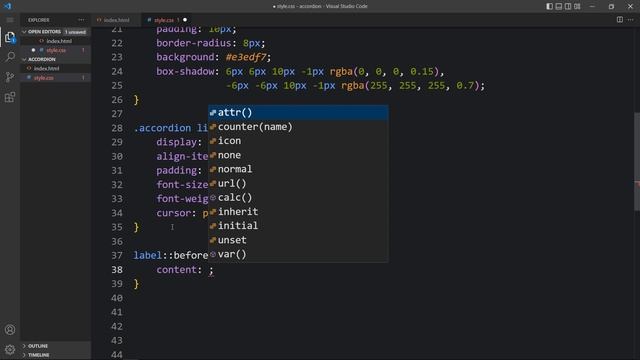Image resolution: width=640 pixels, height=360 pixels.
Task: Toggle secondary side bar layout button
Action: [568, 6]
